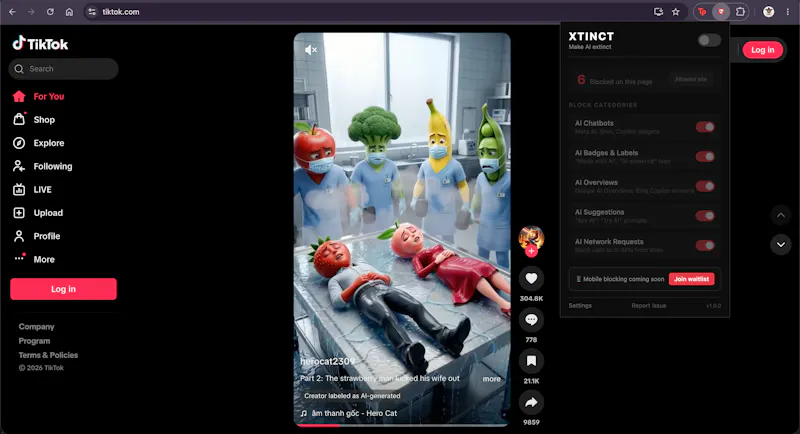The image size is (800, 434).
Task: Click the top-right Log in button
Action: coord(762,50)
